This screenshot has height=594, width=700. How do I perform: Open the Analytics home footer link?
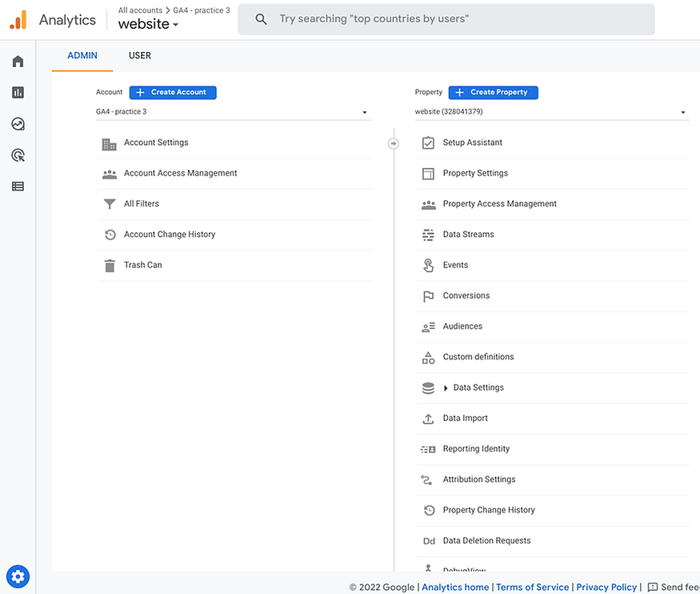point(455,587)
